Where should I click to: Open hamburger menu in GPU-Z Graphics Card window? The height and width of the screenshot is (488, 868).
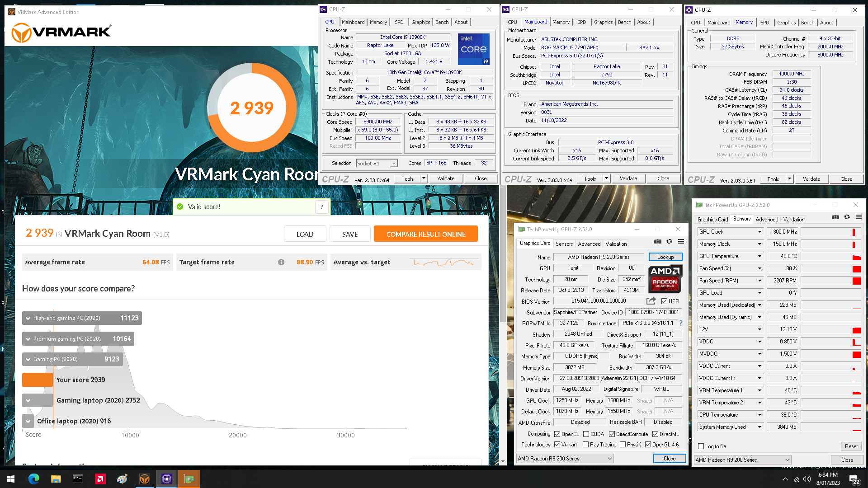pos(681,241)
